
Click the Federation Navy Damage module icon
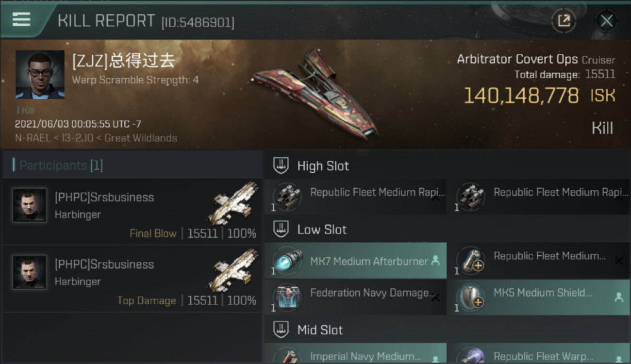pyautogui.click(x=287, y=298)
